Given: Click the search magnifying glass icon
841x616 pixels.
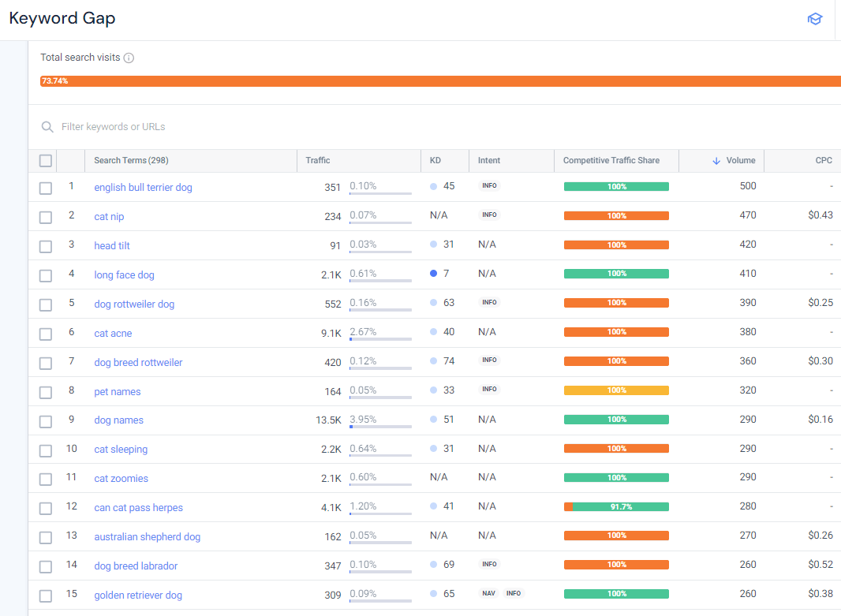Looking at the screenshot, I should (x=47, y=126).
